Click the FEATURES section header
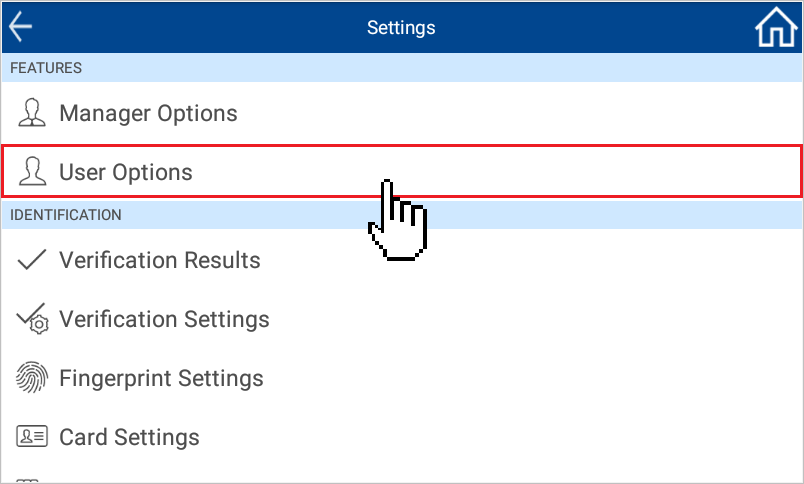This screenshot has width=804, height=484. (x=402, y=68)
